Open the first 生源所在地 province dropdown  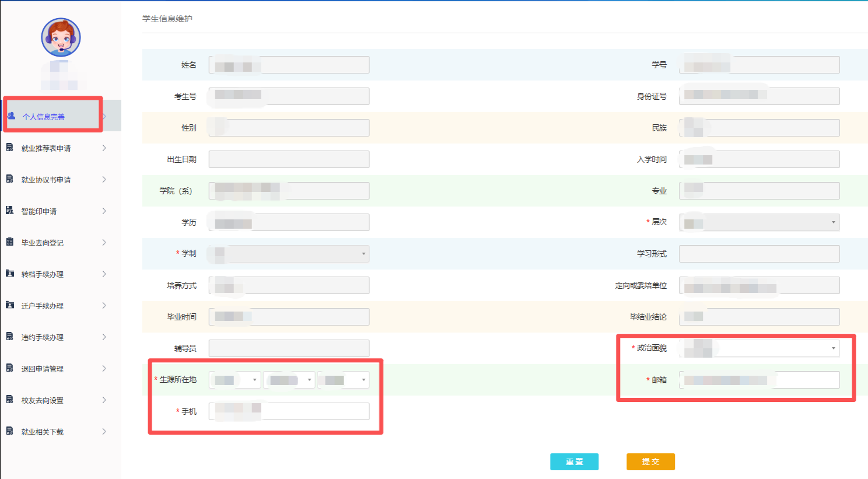pos(235,380)
